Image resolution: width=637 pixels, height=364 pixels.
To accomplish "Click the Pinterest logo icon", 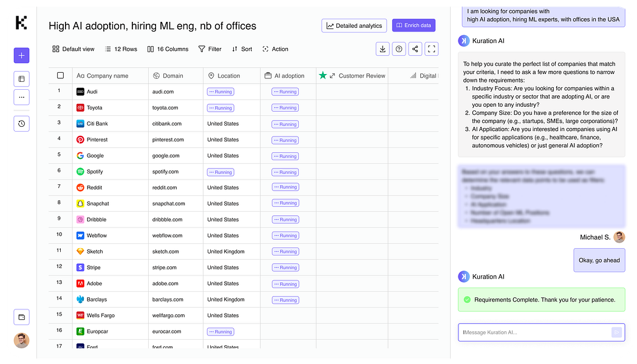I will [x=80, y=140].
